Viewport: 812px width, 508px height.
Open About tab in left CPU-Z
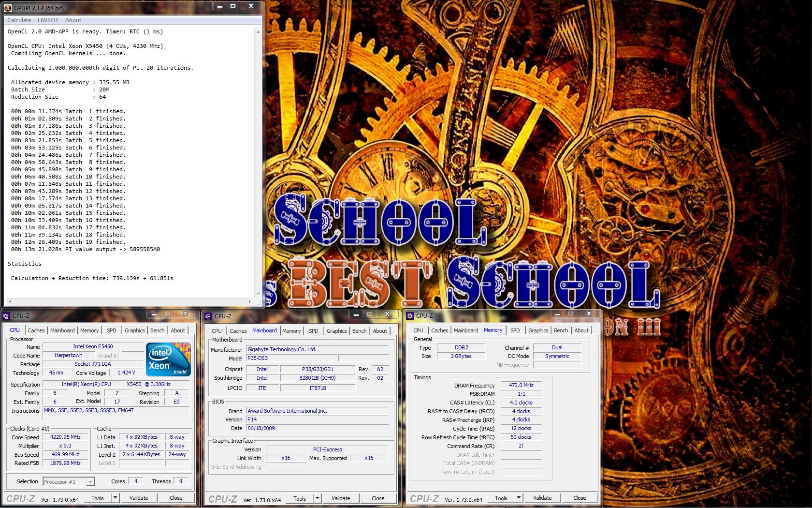(x=178, y=330)
